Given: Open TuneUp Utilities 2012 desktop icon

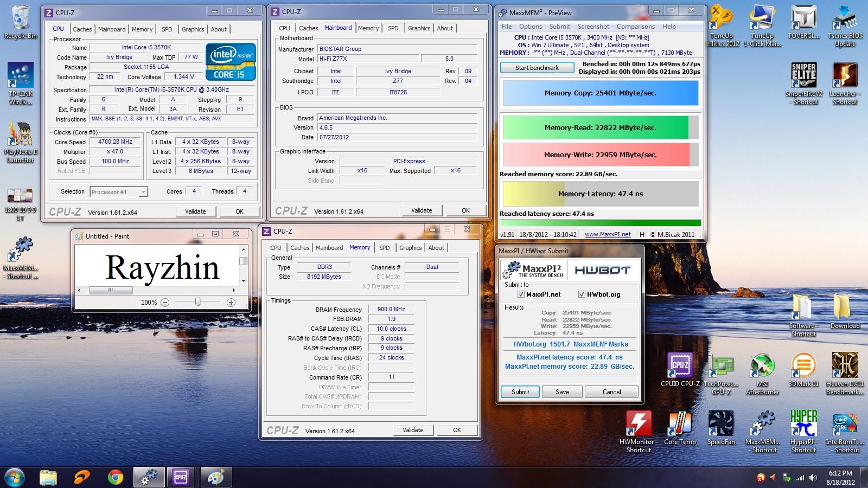Looking at the screenshot, I should [722, 26].
